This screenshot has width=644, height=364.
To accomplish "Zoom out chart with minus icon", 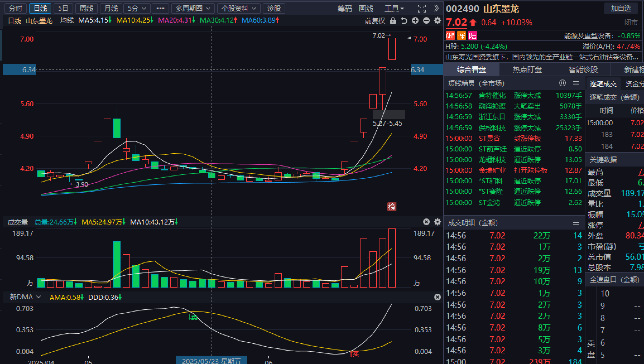I will tap(426, 21).
